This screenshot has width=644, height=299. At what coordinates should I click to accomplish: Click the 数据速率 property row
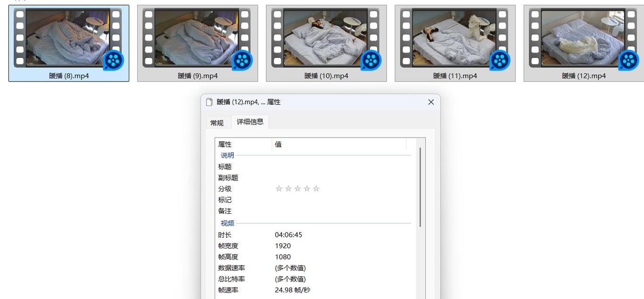(314, 268)
